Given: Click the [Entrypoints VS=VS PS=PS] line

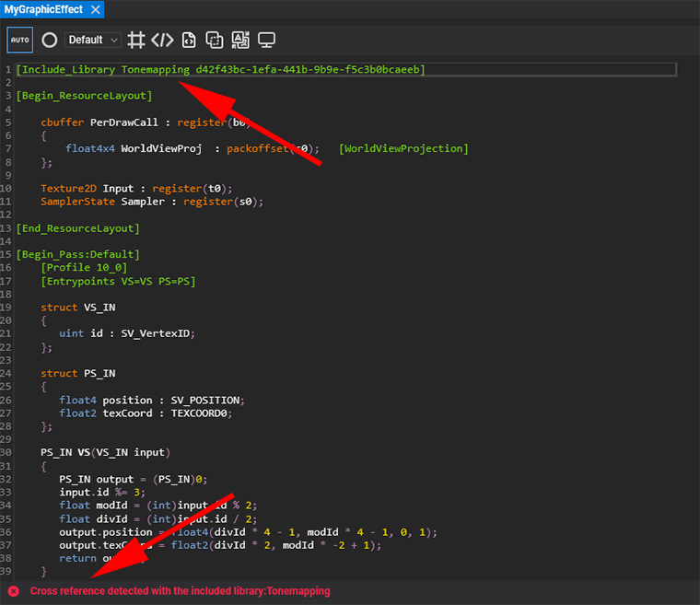Looking at the screenshot, I should 118,281.
